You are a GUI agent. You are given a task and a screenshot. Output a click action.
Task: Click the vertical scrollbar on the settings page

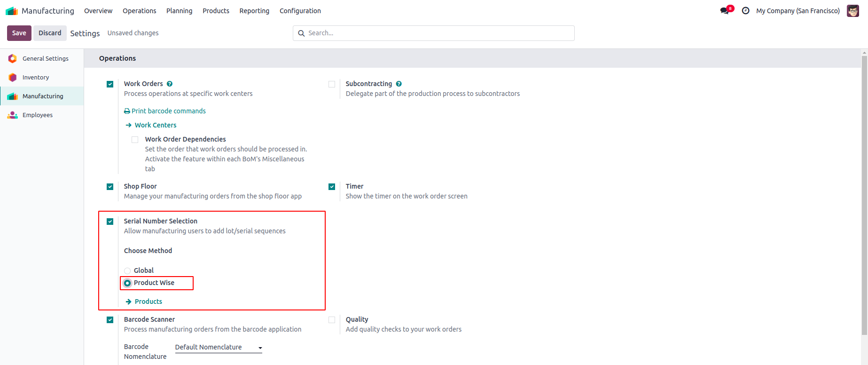click(x=864, y=188)
